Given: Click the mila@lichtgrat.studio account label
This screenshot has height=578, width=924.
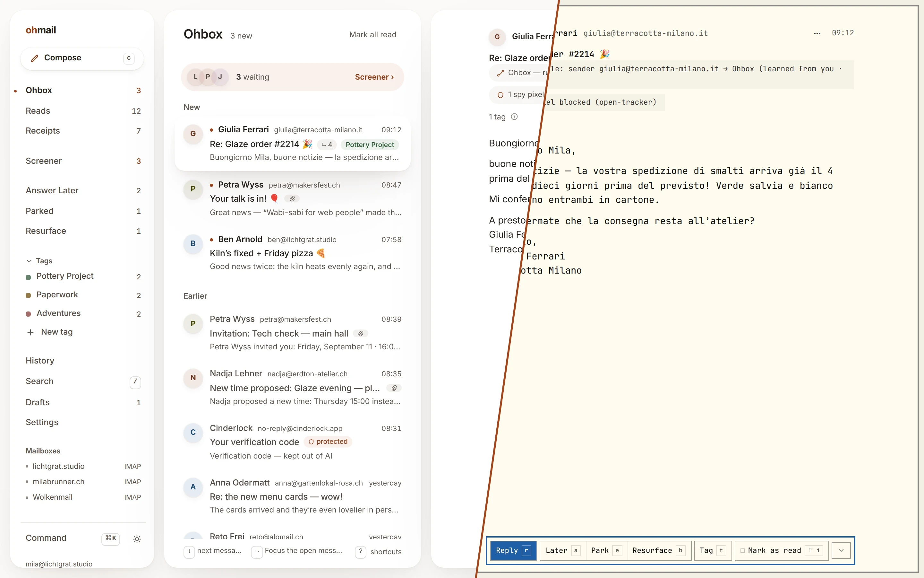Looking at the screenshot, I should (59, 564).
